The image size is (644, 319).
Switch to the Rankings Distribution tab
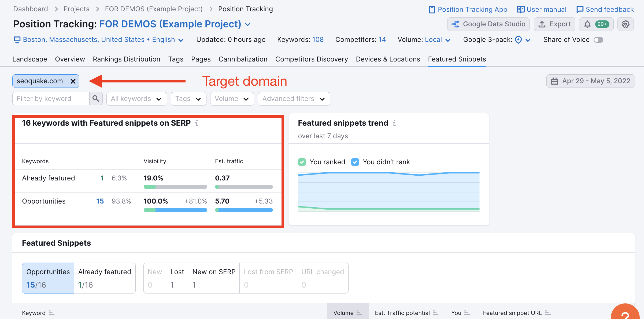pos(127,59)
